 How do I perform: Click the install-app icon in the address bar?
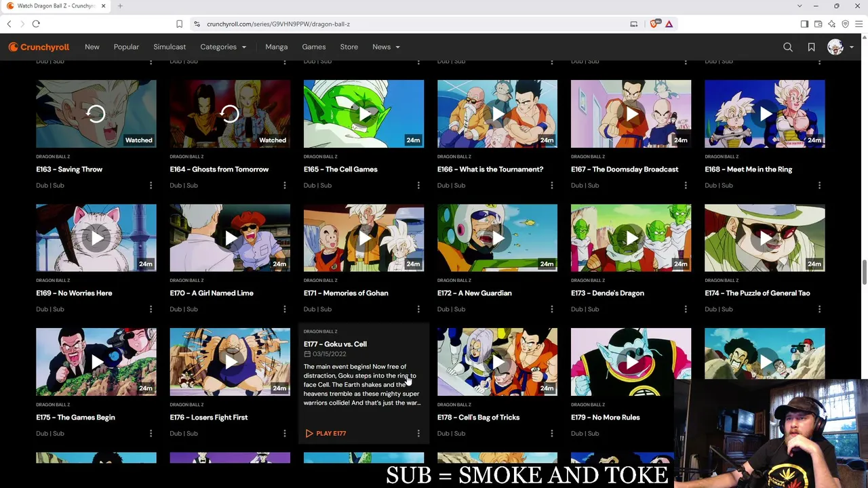click(x=633, y=24)
